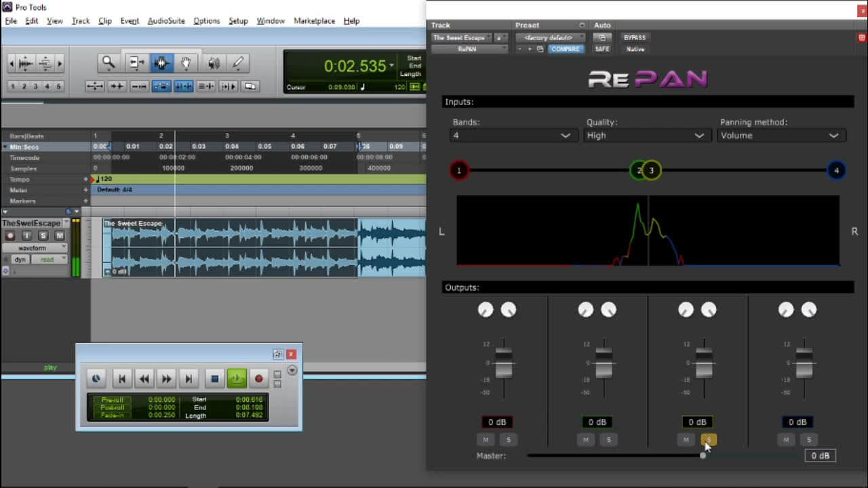Screen dimensions: 868x488
Task: Click the dyn button on track
Action: pos(20,260)
